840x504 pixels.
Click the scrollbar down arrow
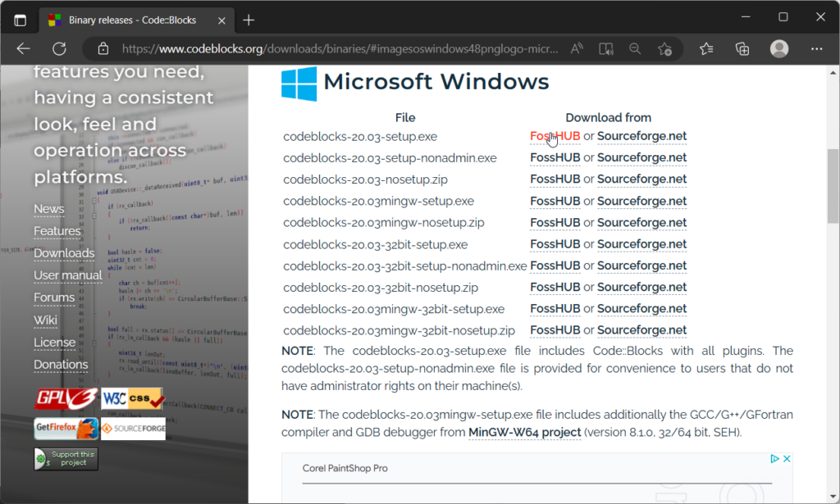833,497
